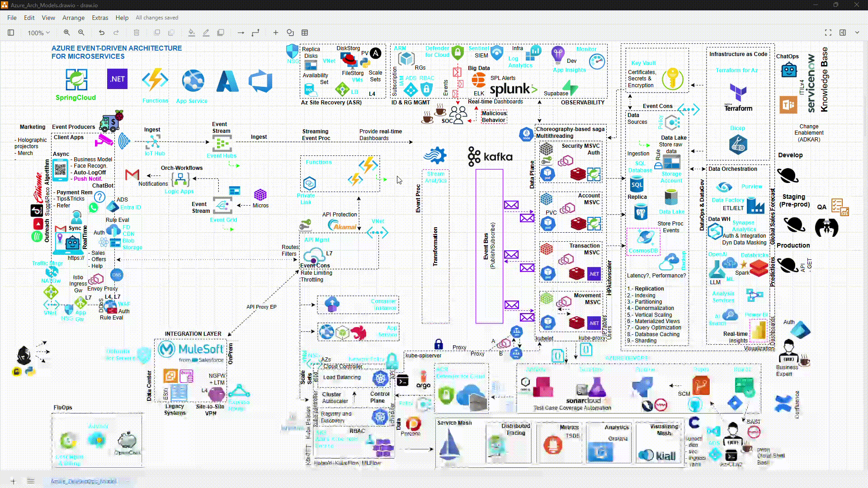This screenshot has height=488, width=868.
Task: Select the Akamai logo
Action: [x=342, y=225]
